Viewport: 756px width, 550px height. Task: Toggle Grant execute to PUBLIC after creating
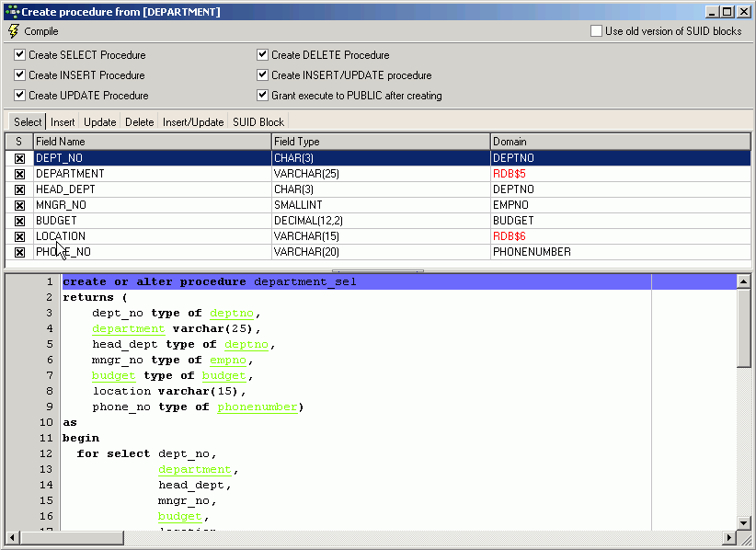262,95
